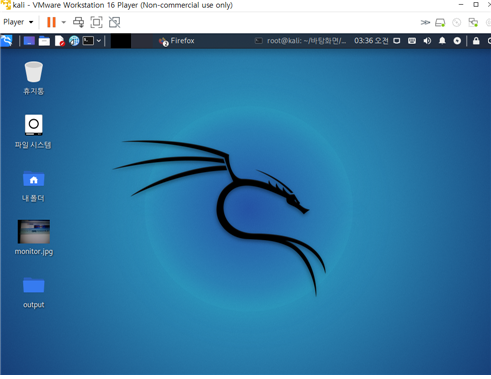Select the Home folder (내 폴더) icon

tap(34, 179)
